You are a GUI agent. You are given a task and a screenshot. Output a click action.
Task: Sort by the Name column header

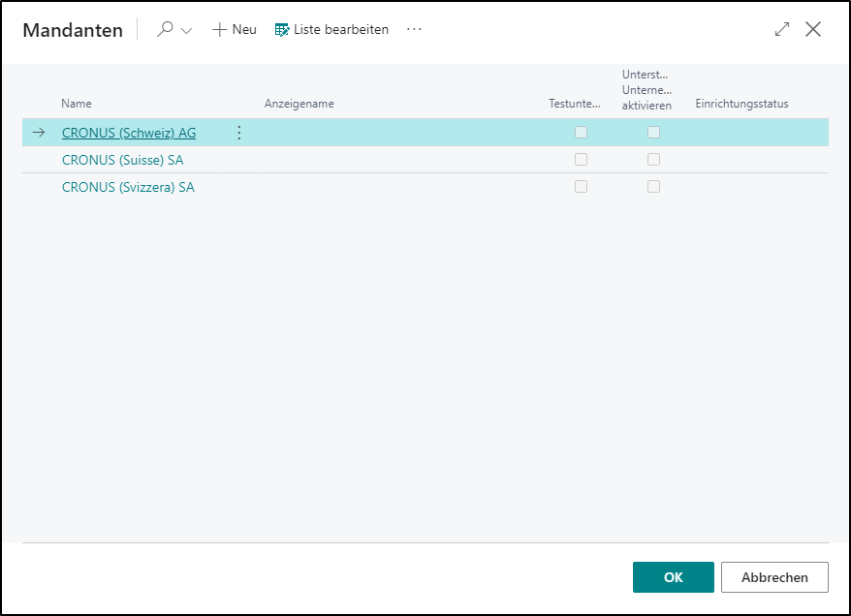[77, 104]
